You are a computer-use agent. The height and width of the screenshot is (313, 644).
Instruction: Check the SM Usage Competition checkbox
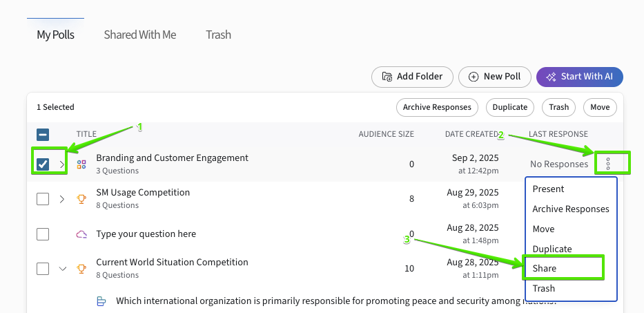[43, 199]
